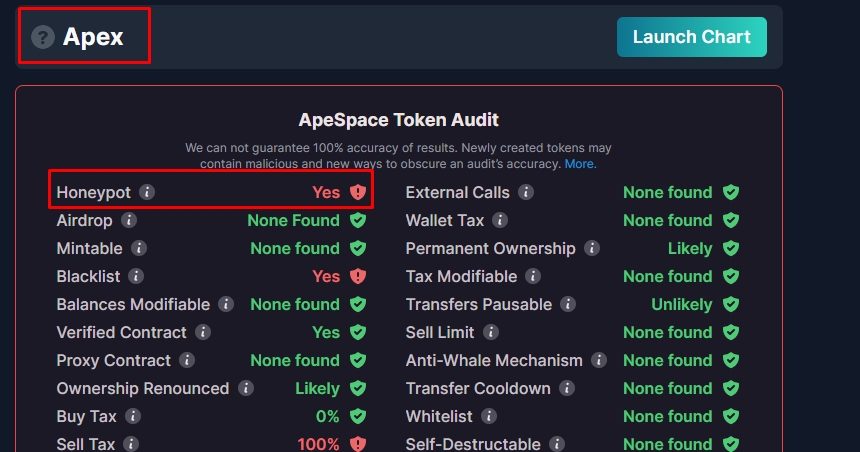
Task: Click the Self-Destructable label
Action: (x=473, y=444)
